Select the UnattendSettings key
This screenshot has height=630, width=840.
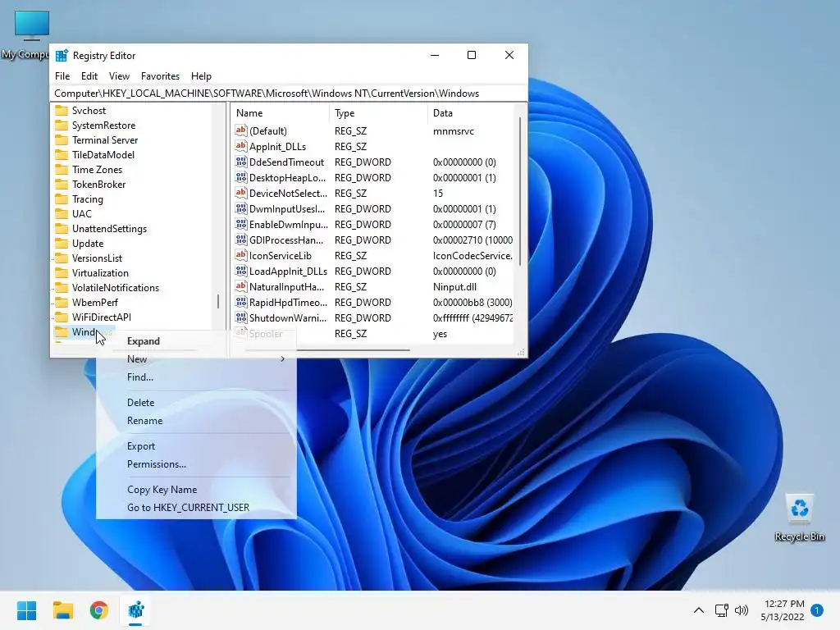pyautogui.click(x=109, y=229)
